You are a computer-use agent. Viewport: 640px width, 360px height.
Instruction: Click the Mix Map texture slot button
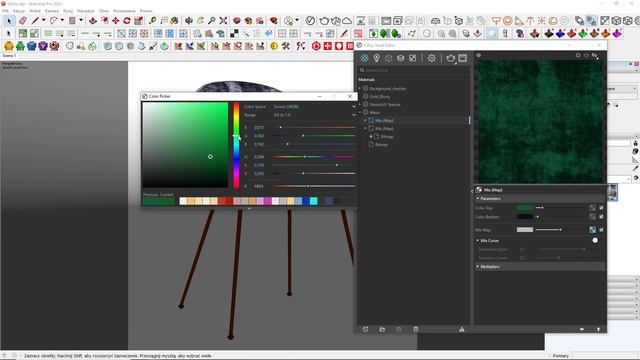coord(592,230)
